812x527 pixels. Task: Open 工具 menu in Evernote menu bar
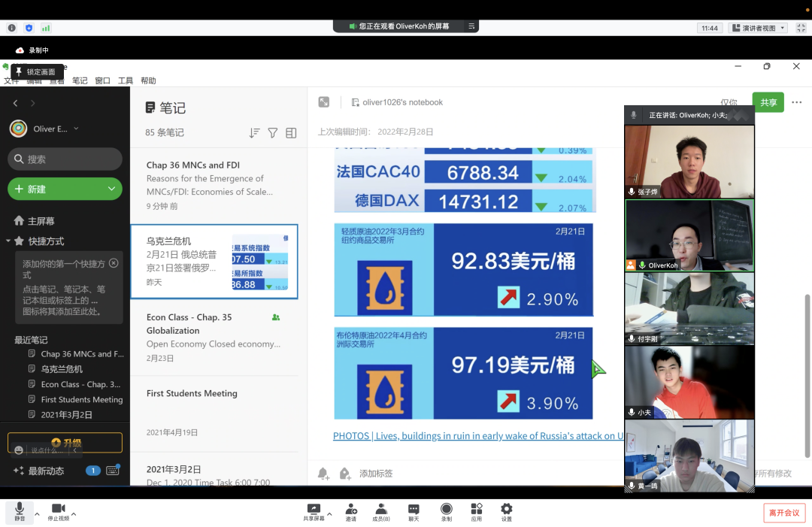point(126,80)
